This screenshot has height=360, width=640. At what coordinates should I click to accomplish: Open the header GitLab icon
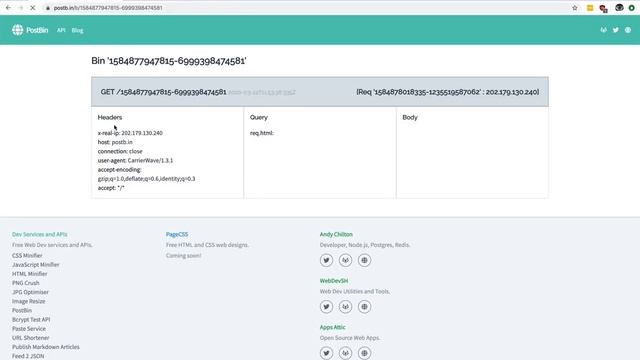(603, 30)
